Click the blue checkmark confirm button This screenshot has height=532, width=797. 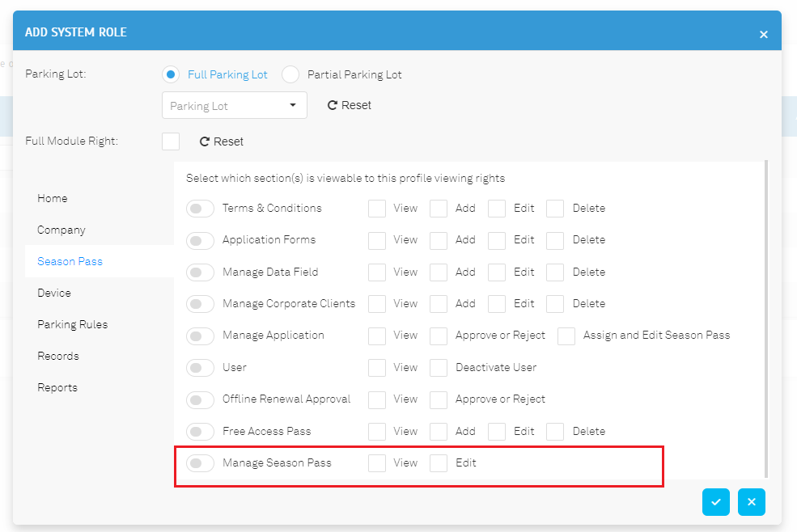click(x=715, y=502)
